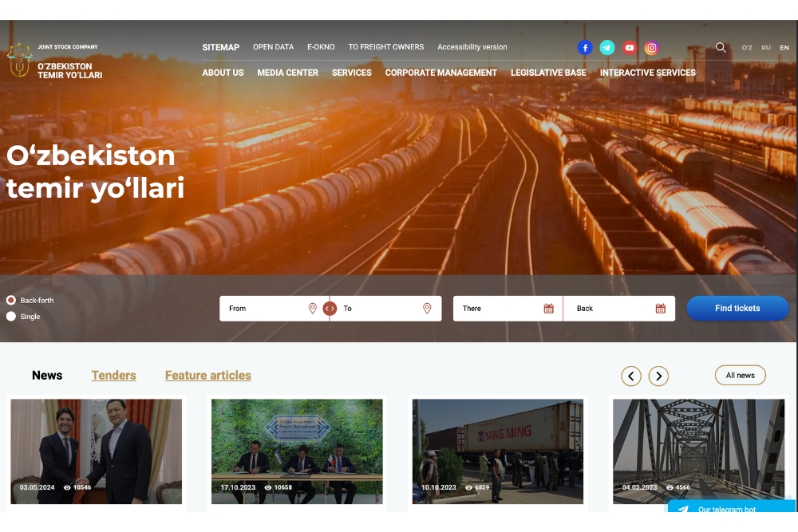Select the Single trip option
798x532 pixels.
(x=11, y=317)
